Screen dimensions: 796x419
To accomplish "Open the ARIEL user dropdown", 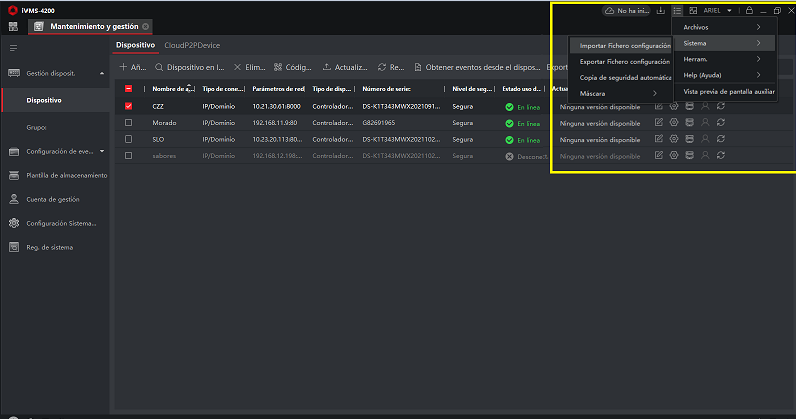I will coord(717,10).
